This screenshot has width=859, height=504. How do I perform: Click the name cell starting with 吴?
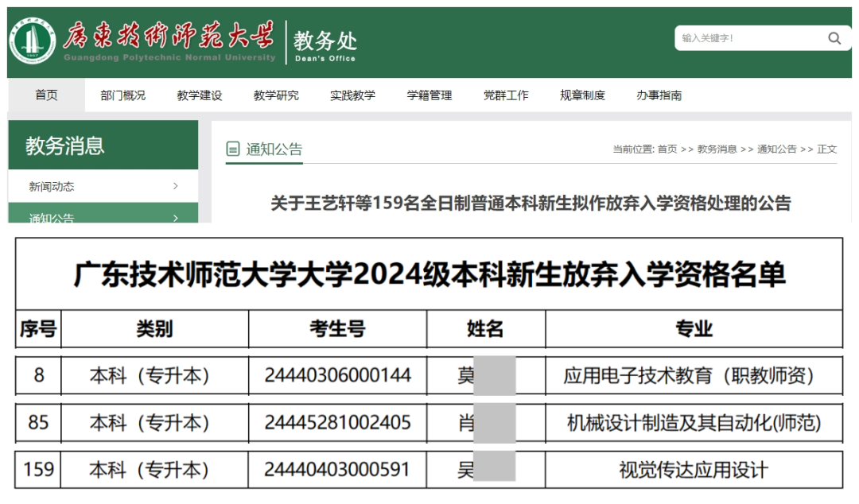(486, 470)
